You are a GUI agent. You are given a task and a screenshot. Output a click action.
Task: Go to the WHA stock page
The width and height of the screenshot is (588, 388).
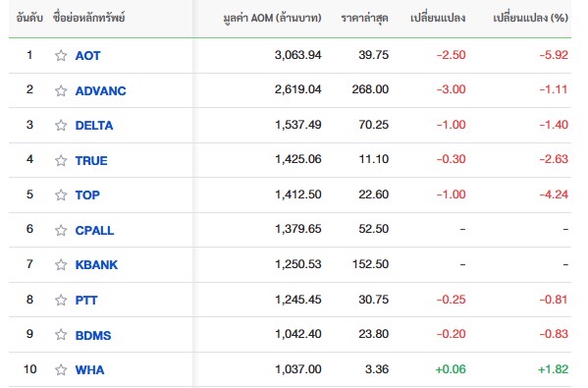89,370
